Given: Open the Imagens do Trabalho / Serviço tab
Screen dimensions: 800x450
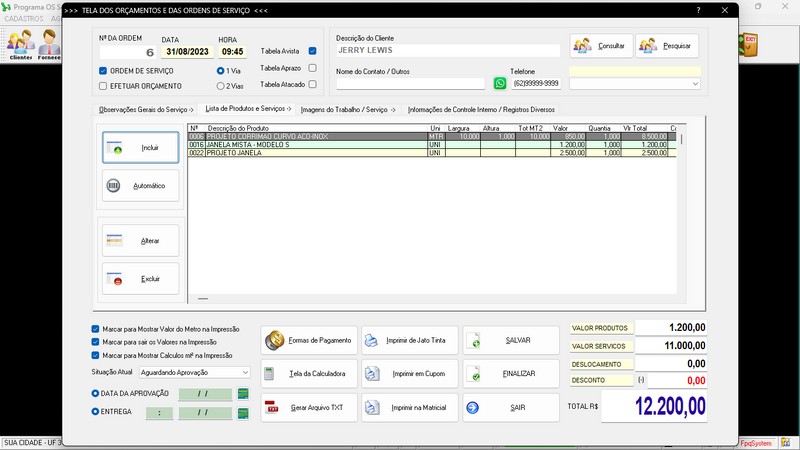Looking at the screenshot, I should coord(347,109).
